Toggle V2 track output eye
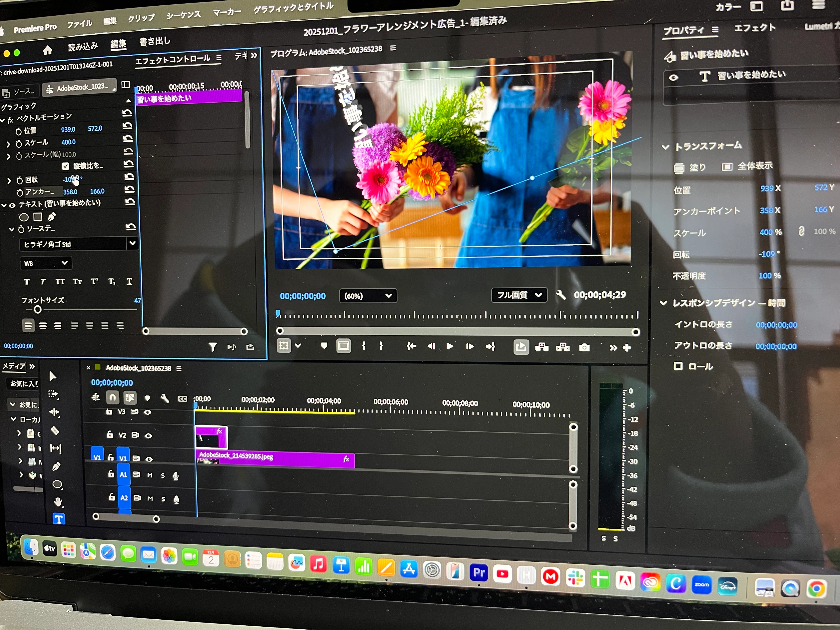Viewport: 840px width, 630px height. click(149, 436)
